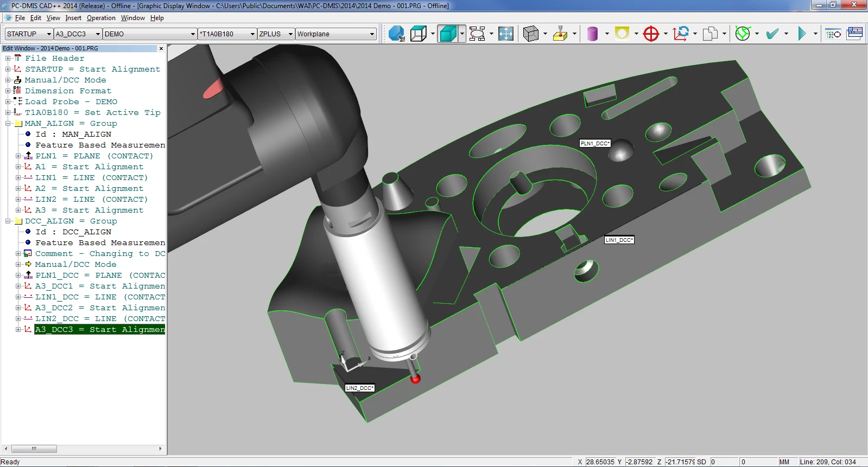Open the Operation menu
The width and height of the screenshot is (868, 467).
pos(101,18)
